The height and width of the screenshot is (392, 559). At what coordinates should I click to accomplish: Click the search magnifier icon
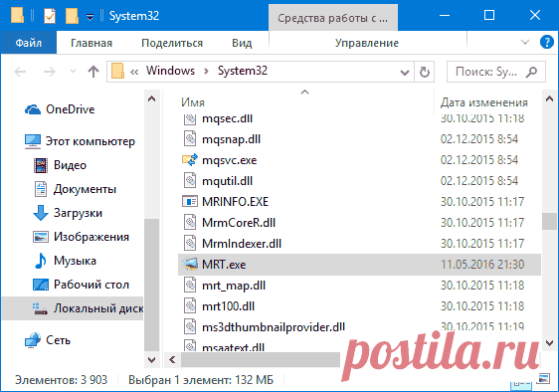[x=531, y=72]
